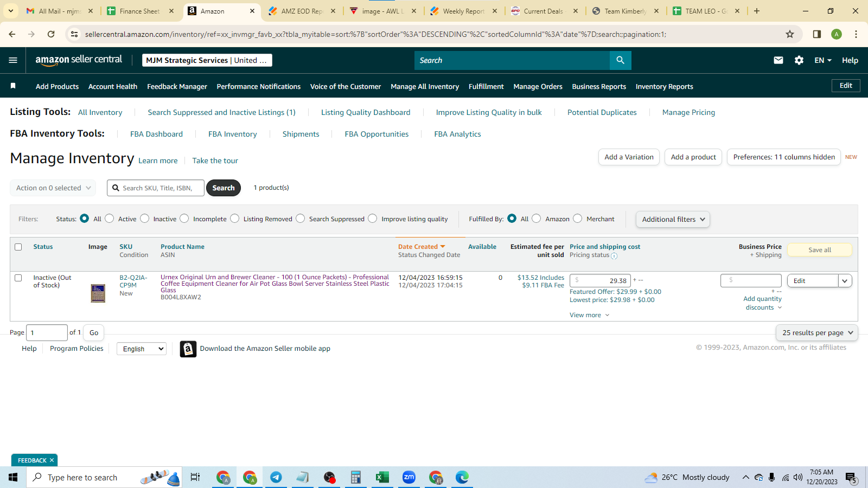Click the Urnex product thumbnail image

point(98,293)
